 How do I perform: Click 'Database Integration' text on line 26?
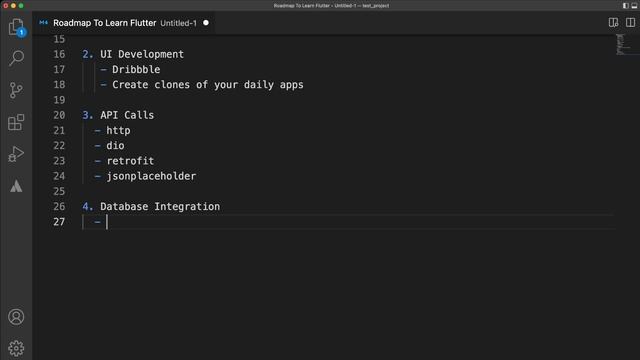tap(160, 207)
